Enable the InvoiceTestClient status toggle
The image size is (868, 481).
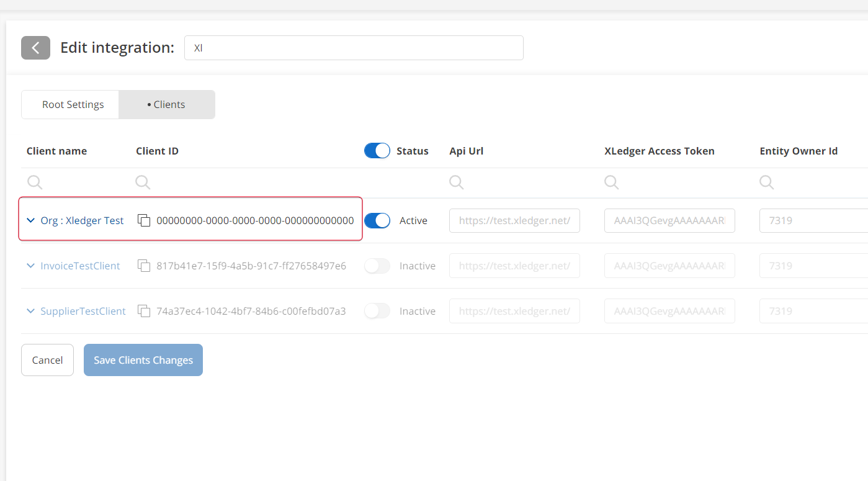point(377,266)
